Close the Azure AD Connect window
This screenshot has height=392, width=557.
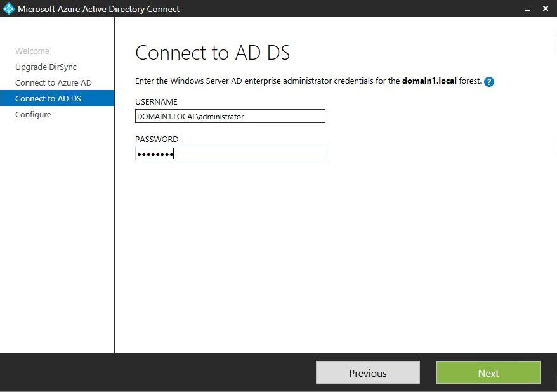(x=546, y=8)
